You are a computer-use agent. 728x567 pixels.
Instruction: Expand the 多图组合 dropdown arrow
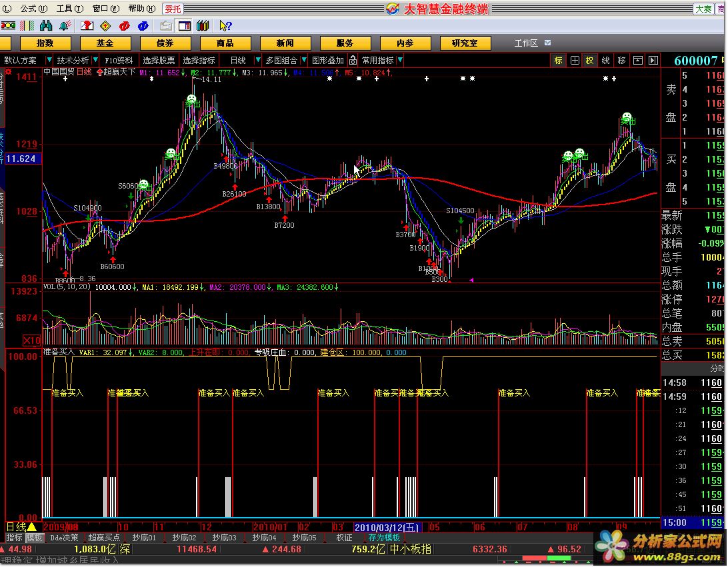click(x=303, y=61)
